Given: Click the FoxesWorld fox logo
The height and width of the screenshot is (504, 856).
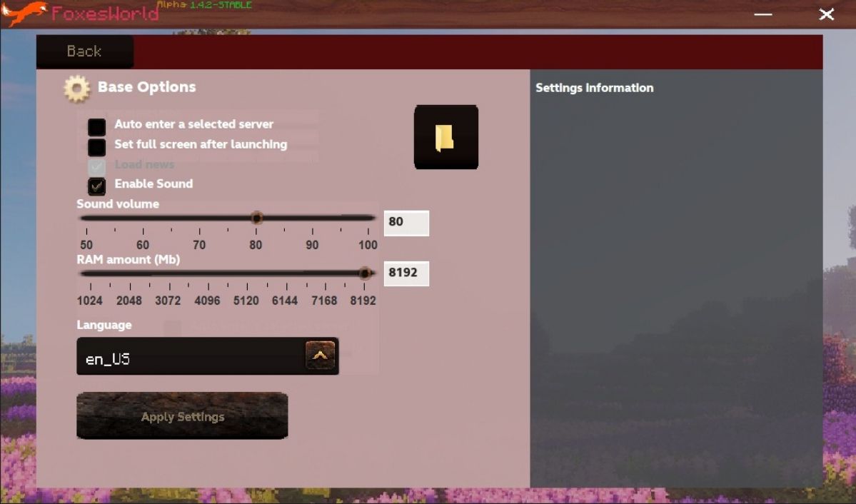Looking at the screenshot, I should 25,13.
